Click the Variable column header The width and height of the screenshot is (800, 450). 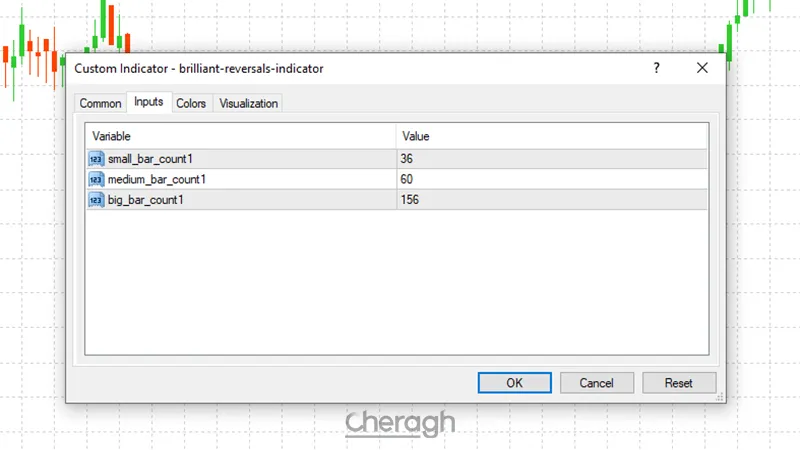coord(112,136)
